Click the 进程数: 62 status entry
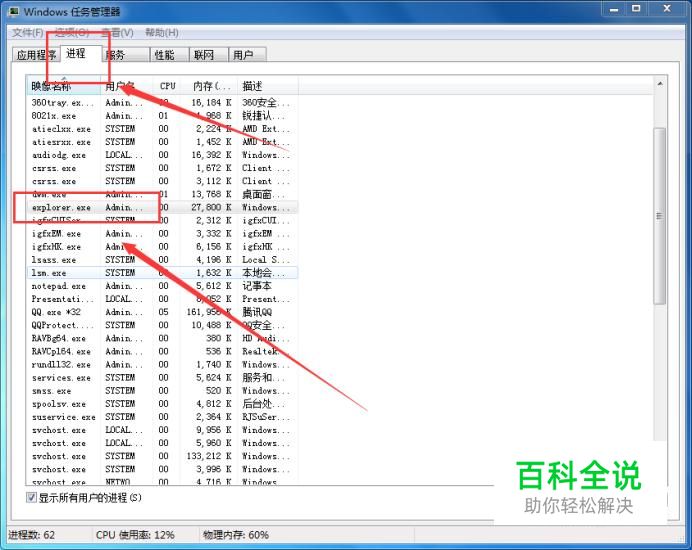Viewport: 692px width, 550px height. 32,535
